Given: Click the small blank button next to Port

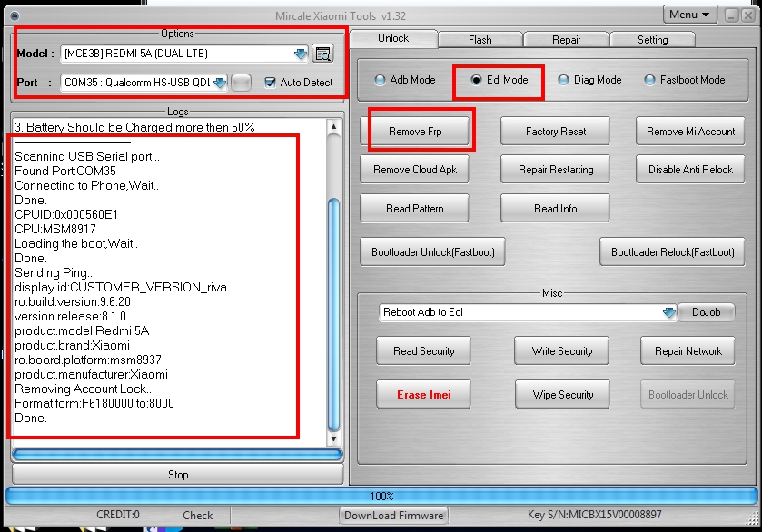Looking at the screenshot, I should (241, 83).
